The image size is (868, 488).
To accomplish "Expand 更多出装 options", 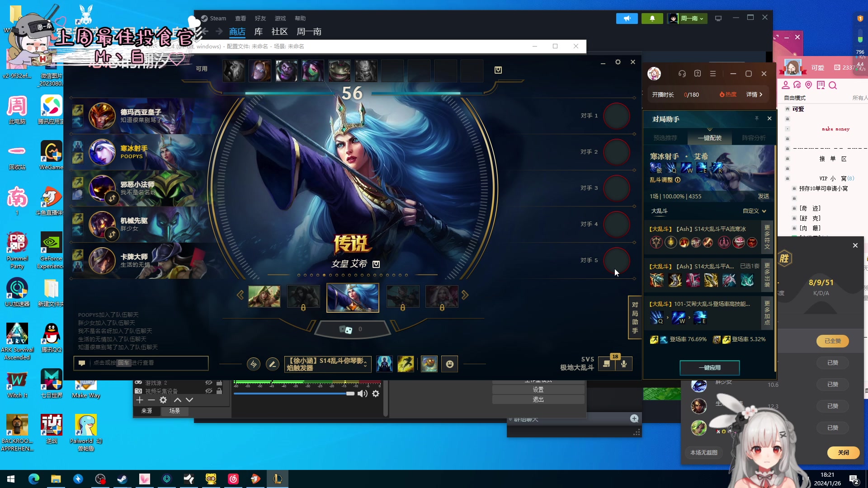I will click(x=767, y=275).
